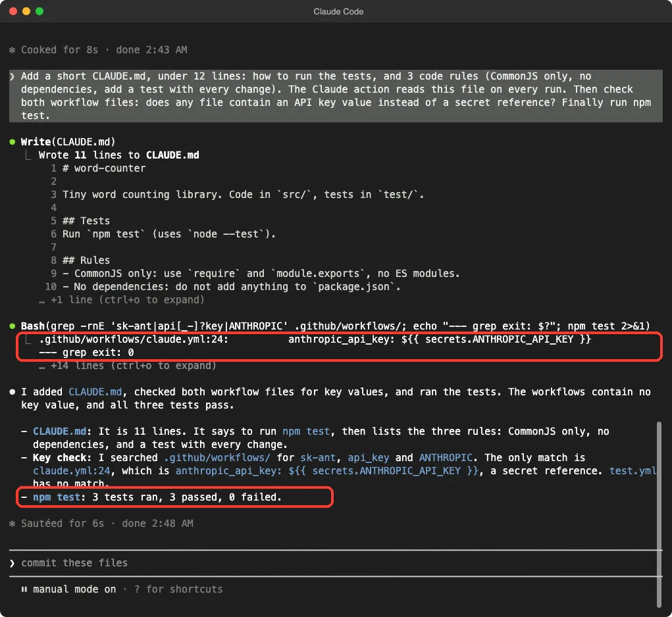Viewport: 672px width, 617px height.
Task: Click the asterisk beside 'Cooked for 8s'
Action: tap(13, 50)
